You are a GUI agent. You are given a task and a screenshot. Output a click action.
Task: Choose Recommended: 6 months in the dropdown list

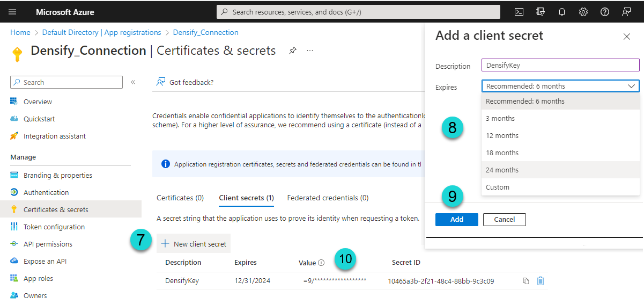click(x=560, y=101)
